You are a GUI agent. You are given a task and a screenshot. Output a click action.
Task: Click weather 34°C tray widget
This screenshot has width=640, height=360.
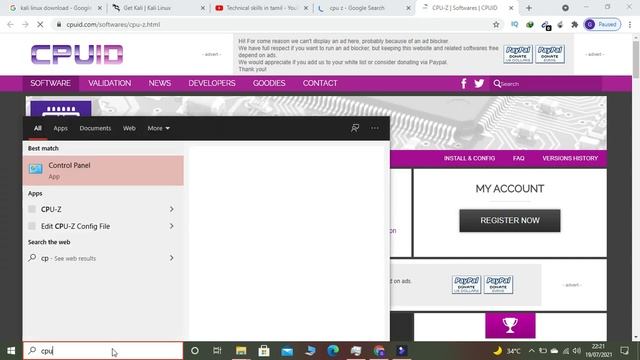click(x=507, y=351)
